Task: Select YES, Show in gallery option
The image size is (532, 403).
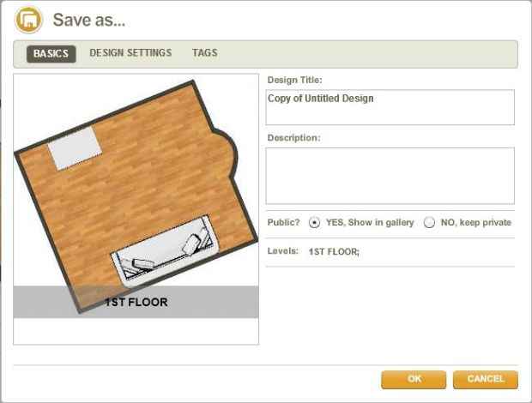Action: pyautogui.click(x=315, y=223)
